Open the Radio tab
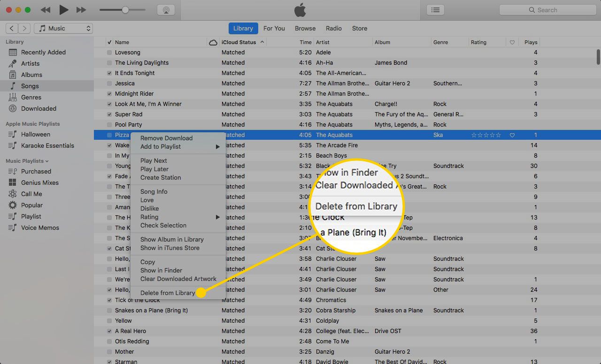 (334, 29)
